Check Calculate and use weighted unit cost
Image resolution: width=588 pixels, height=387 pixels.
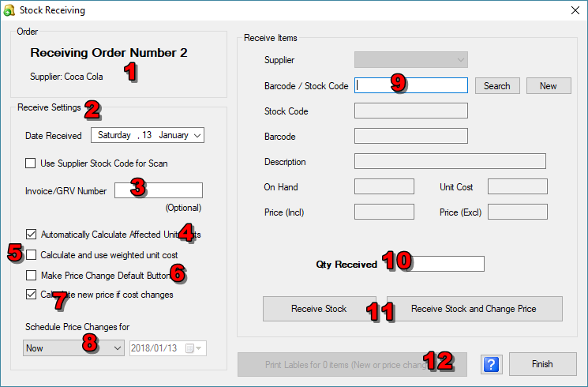click(x=31, y=255)
